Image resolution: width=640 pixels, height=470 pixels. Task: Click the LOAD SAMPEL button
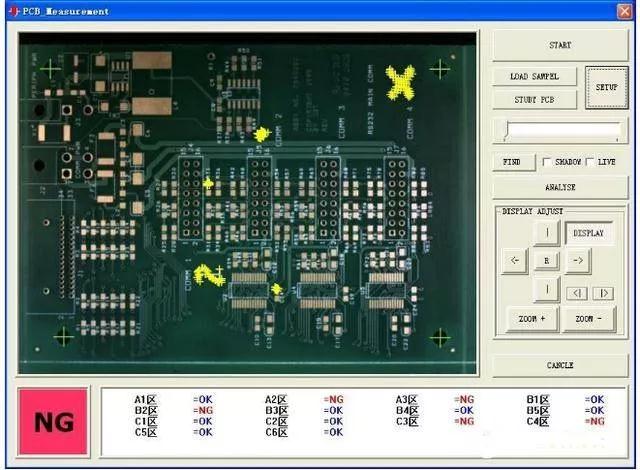pyautogui.click(x=535, y=77)
